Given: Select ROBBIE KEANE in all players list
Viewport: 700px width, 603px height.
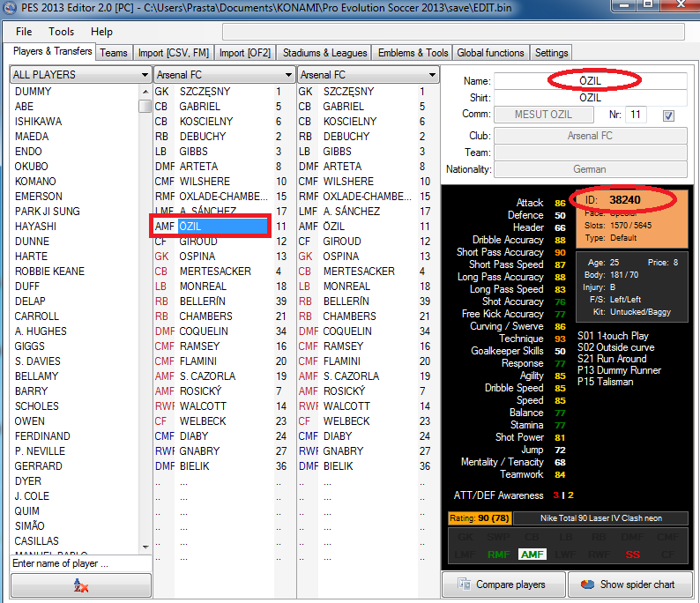Looking at the screenshot, I should click(49, 272).
